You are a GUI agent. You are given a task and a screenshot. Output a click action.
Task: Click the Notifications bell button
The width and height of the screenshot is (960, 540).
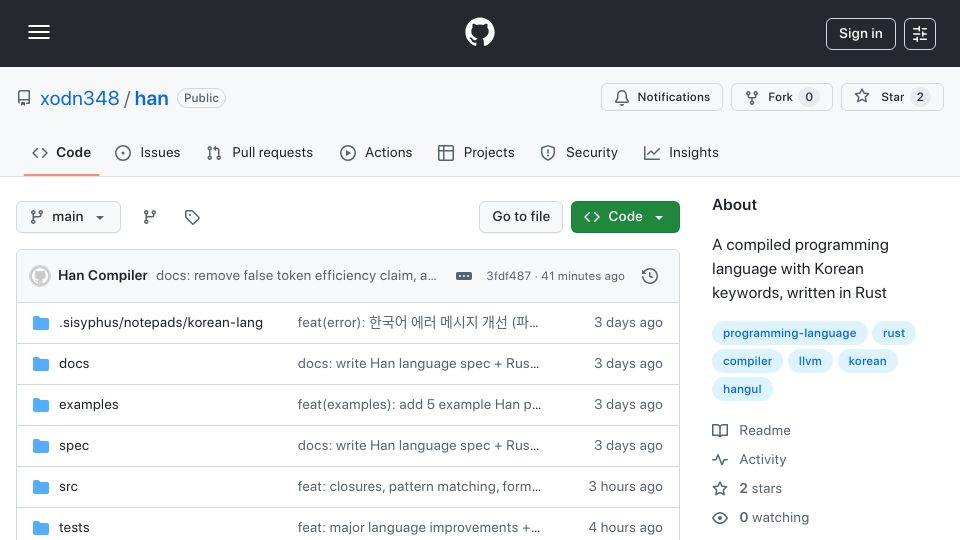pyautogui.click(x=662, y=97)
